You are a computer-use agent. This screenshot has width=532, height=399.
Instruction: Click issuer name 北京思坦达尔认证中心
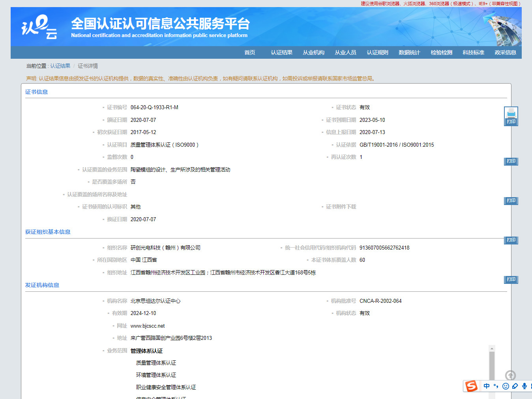[155, 301]
